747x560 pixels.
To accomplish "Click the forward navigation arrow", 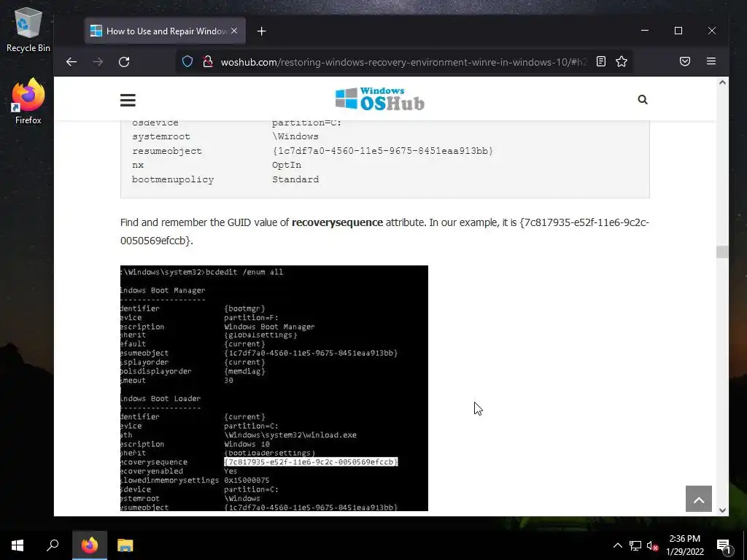I will pos(98,62).
